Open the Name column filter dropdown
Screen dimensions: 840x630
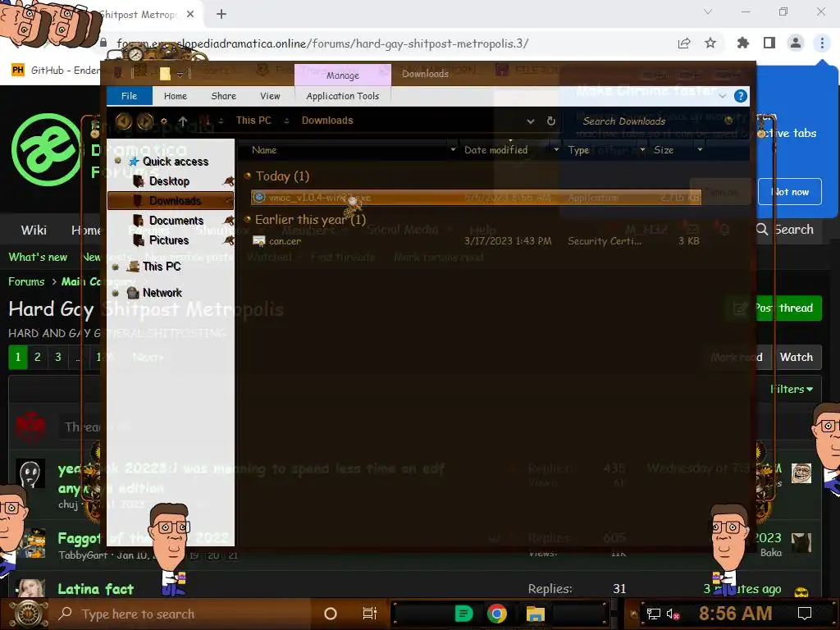click(x=453, y=149)
